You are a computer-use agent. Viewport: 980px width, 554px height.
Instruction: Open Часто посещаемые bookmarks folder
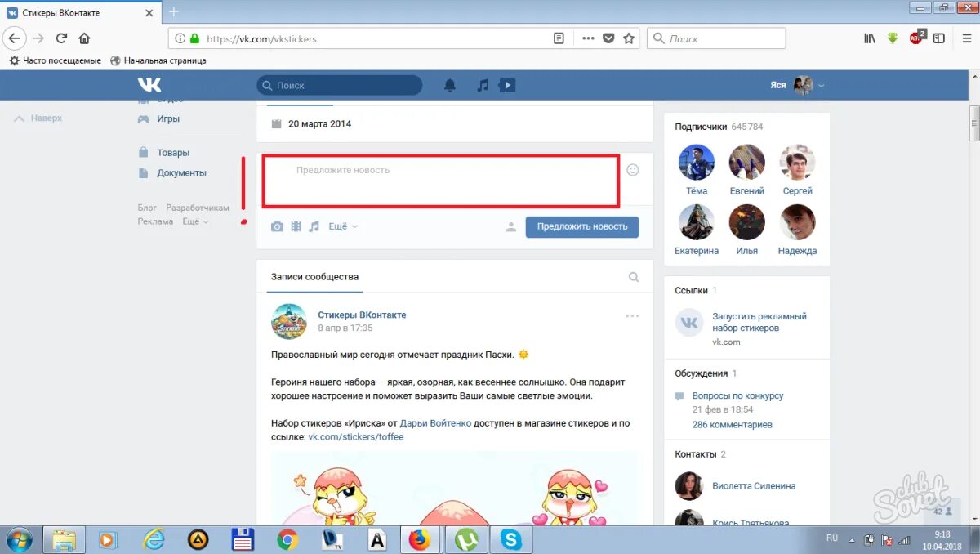(55, 60)
